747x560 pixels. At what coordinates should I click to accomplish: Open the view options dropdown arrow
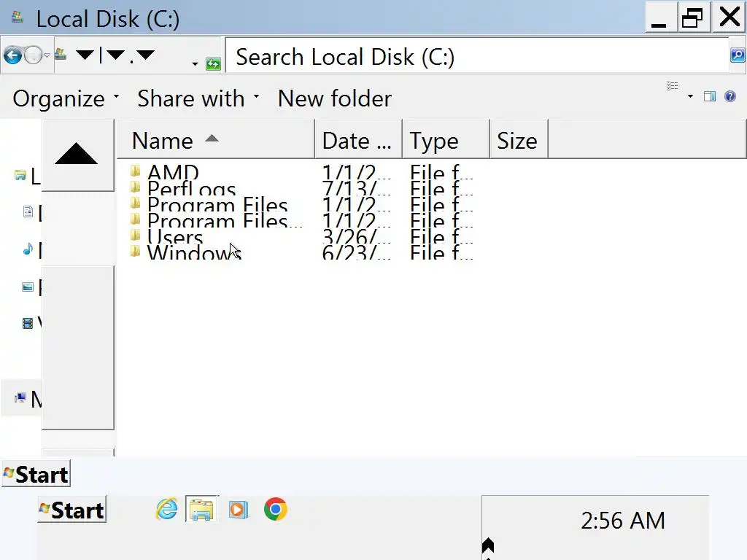tap(690, 97)
